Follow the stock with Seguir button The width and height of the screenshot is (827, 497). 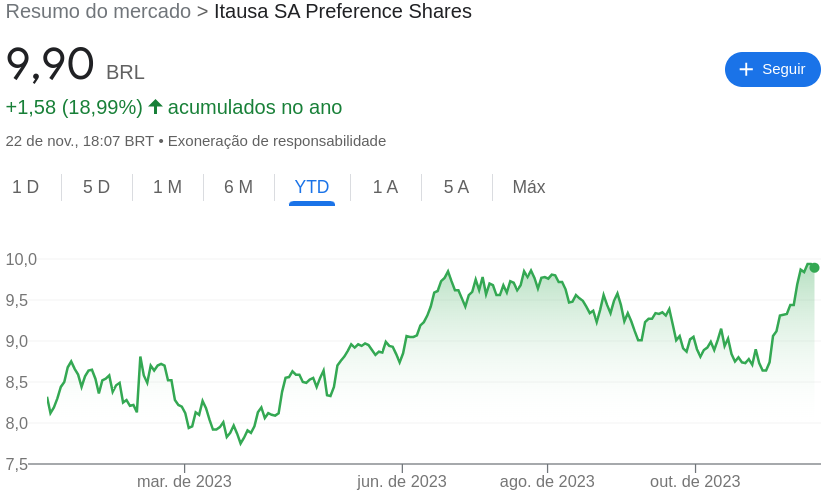point(773,69)
